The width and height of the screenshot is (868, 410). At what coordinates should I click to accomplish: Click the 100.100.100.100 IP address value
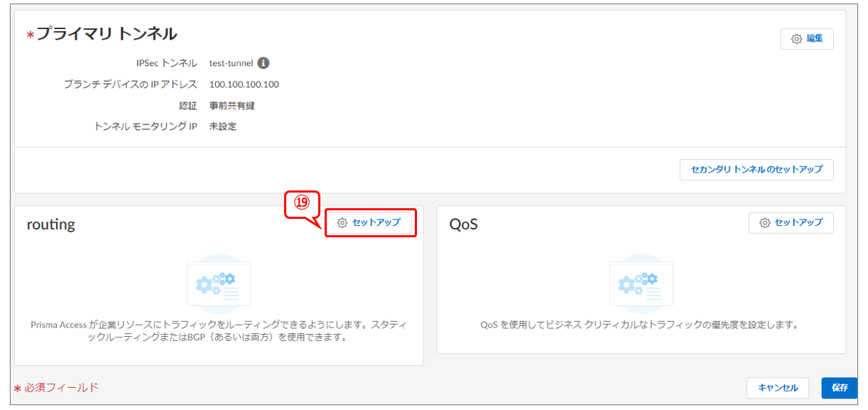point(244,85)
